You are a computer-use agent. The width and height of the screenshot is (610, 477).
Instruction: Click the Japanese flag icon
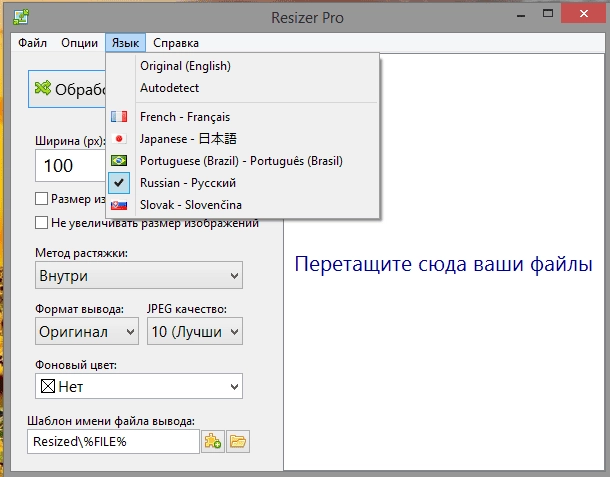[x=119, y=139]
